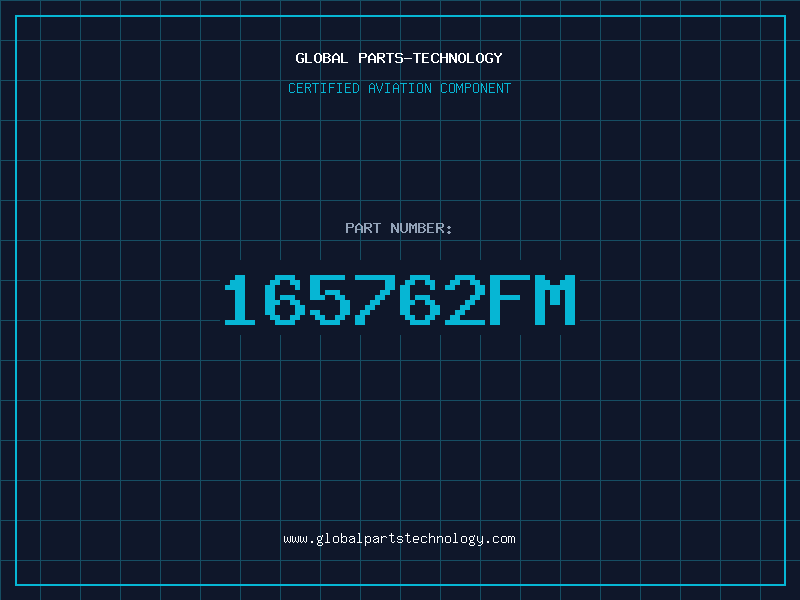
Task: Click the PART NUMBER: label
Action: [399, 228]
